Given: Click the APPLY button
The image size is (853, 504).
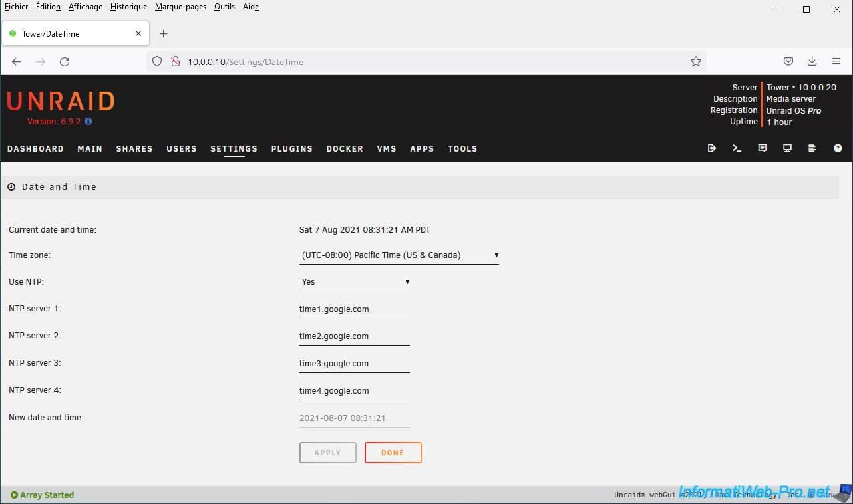Looking at the screenshot, I should click(x=327, y=453).
